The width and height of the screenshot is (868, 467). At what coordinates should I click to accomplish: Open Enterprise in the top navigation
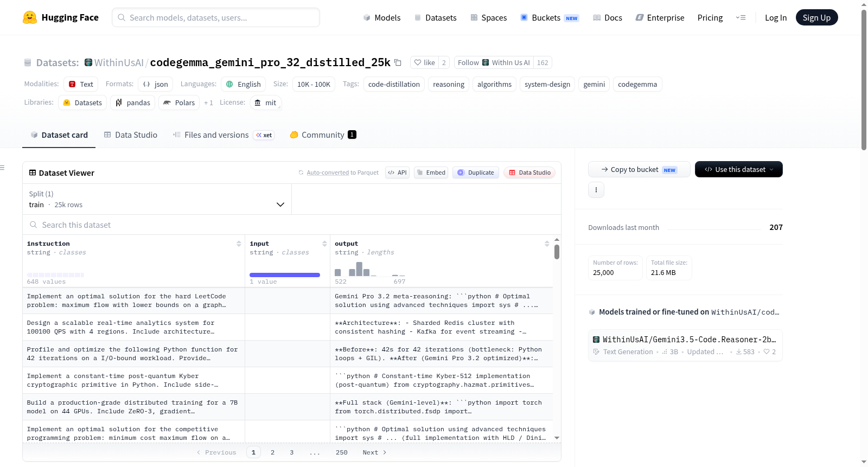coord(660,18)
